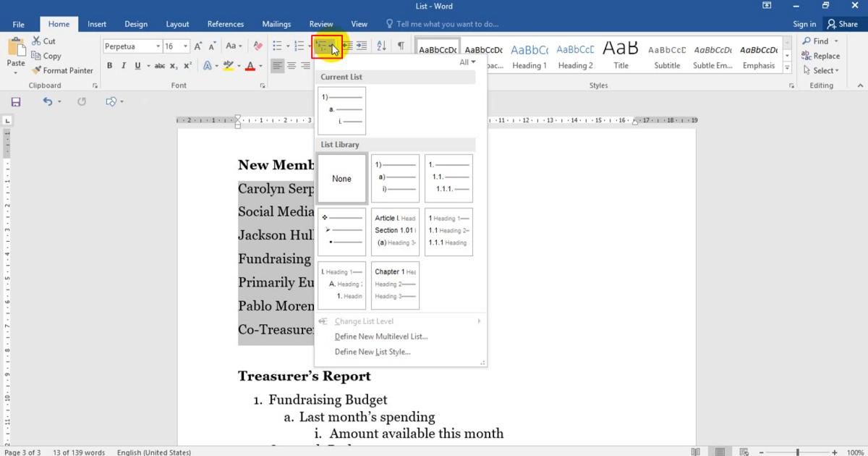
Task: Open the Insert ribbon tab
Action: pyautogui.click(x=97, y=24)
